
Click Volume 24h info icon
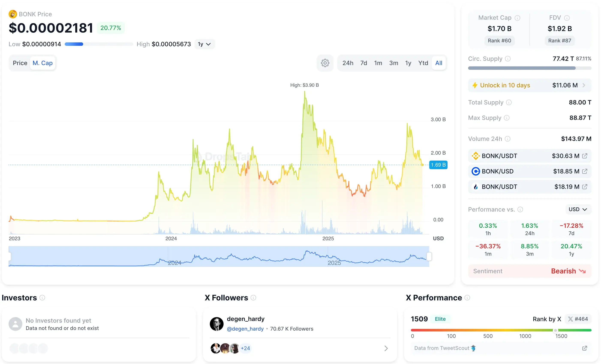pos(508,139)
